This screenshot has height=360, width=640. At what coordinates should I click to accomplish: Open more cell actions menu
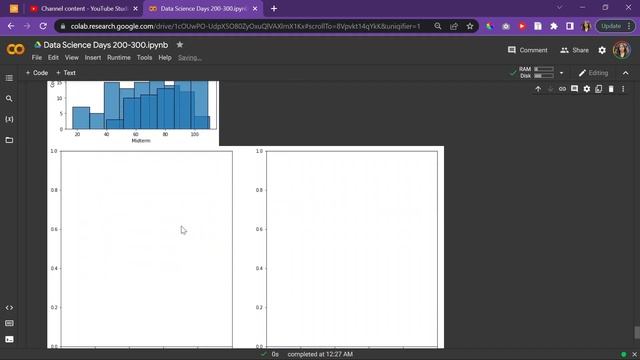[623, 89]
